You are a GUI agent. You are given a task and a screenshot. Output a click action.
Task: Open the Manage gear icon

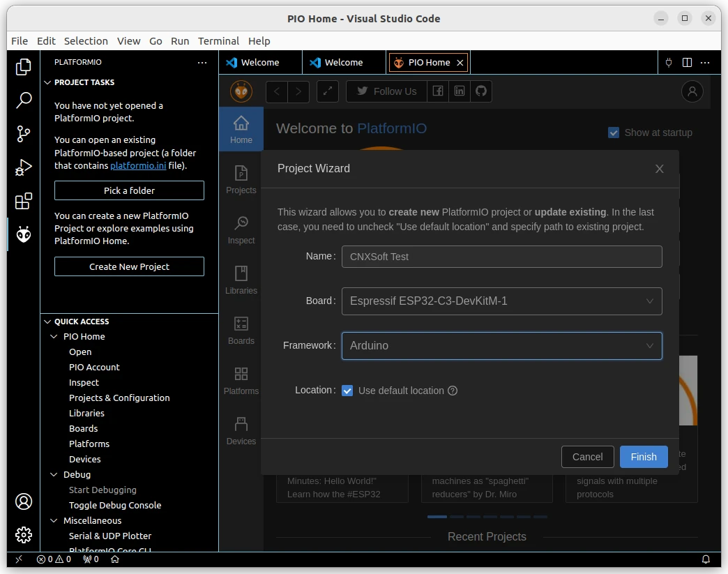tap(23, 535)
